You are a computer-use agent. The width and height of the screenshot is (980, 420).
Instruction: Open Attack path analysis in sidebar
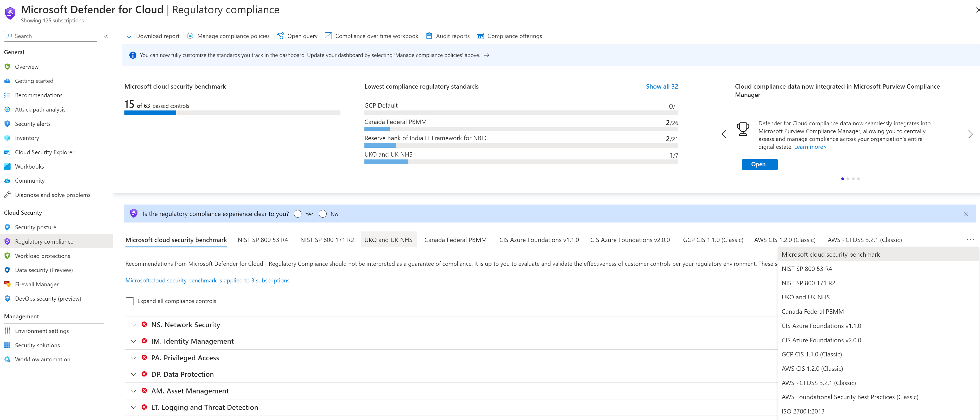pos(40,109)
